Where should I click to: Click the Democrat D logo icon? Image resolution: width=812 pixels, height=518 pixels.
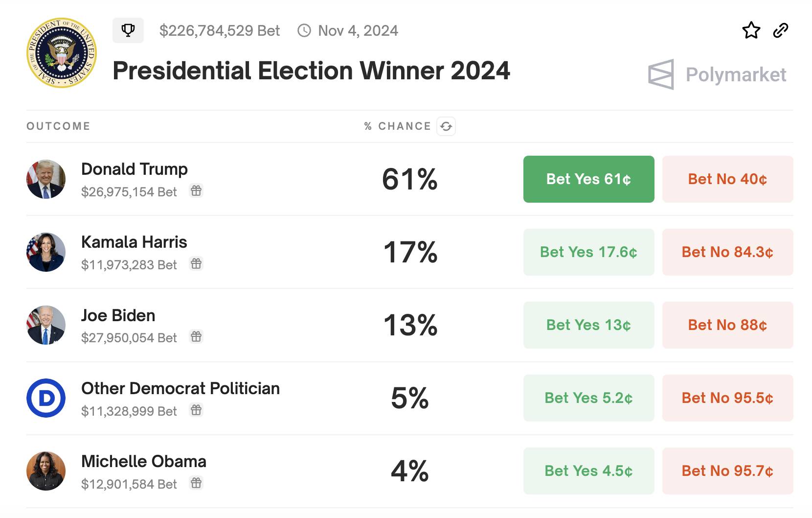click(x=46, y=398)
